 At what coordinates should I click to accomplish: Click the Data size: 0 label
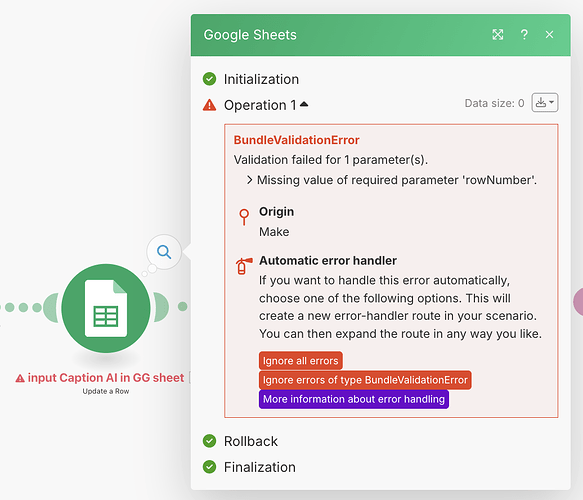tap(495, 103)
